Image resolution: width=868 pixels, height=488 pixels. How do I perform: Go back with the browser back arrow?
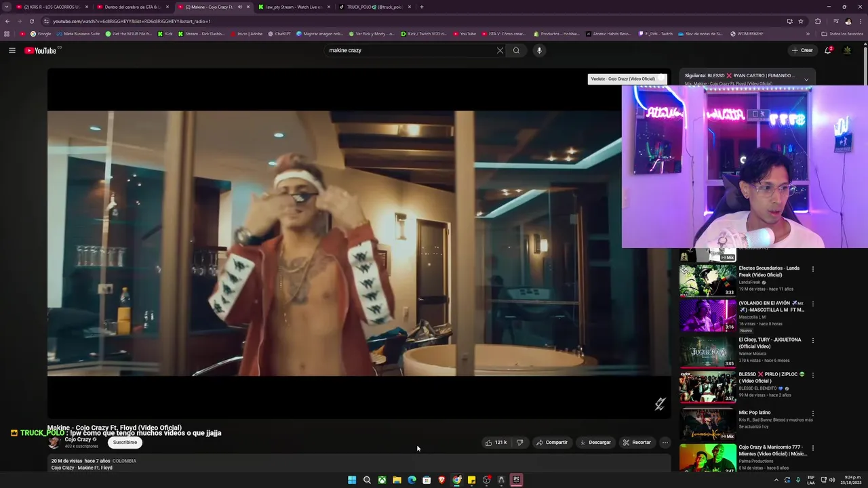click(7, 21)
